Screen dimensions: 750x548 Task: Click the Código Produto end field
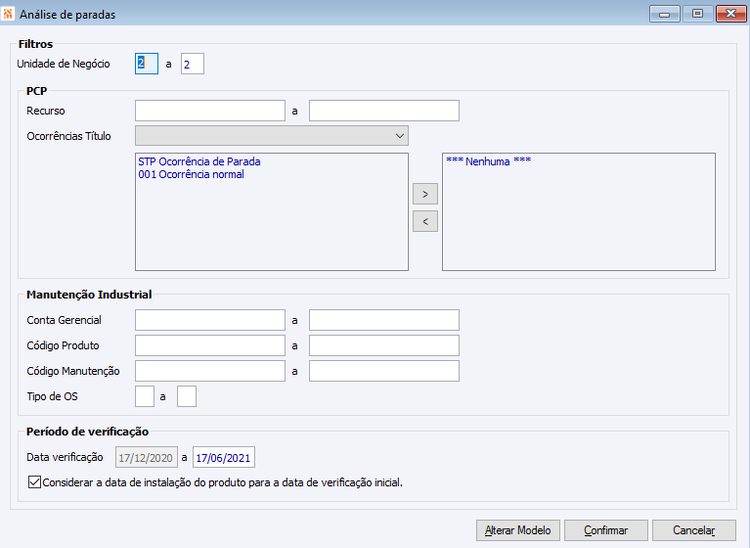384,345
